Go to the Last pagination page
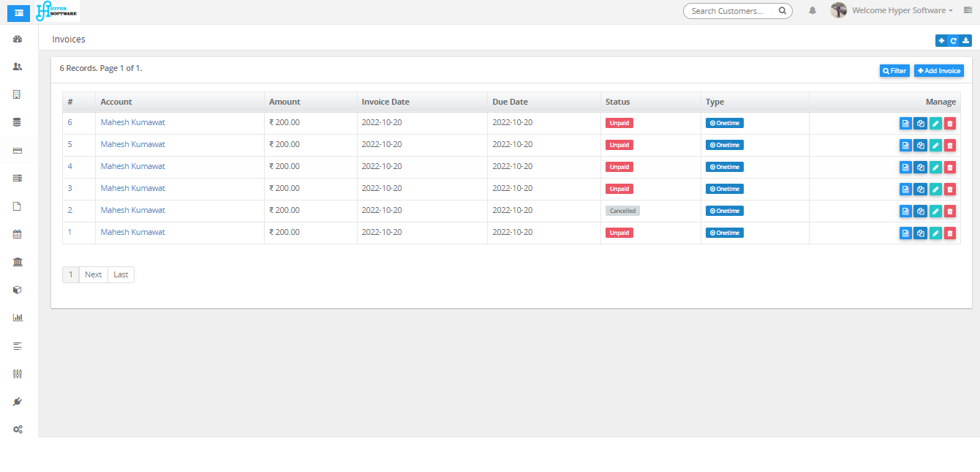Screen dimensions: 980x472 click(121, 275)
